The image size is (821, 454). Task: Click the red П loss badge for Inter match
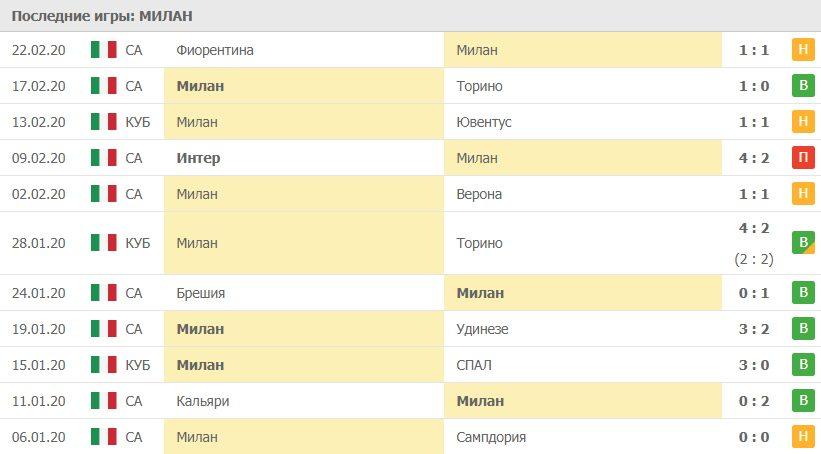802,158
